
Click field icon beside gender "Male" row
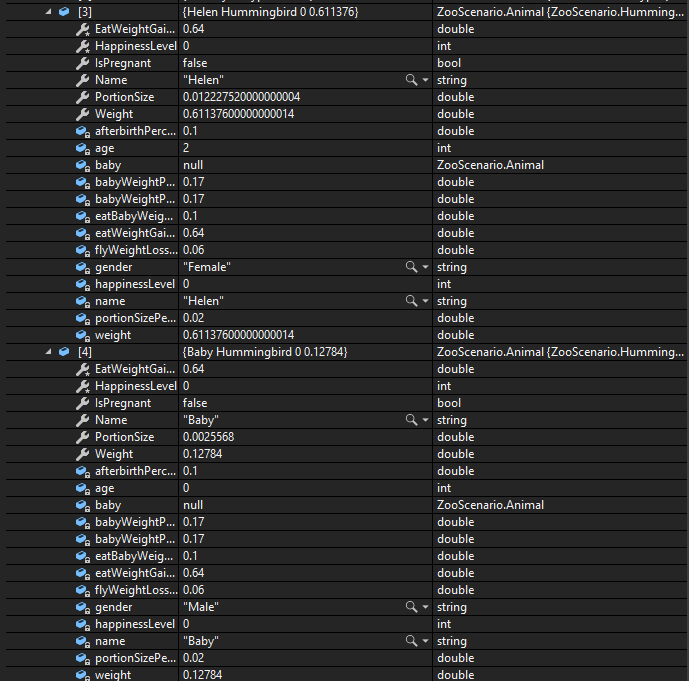[x=83, y=608]
